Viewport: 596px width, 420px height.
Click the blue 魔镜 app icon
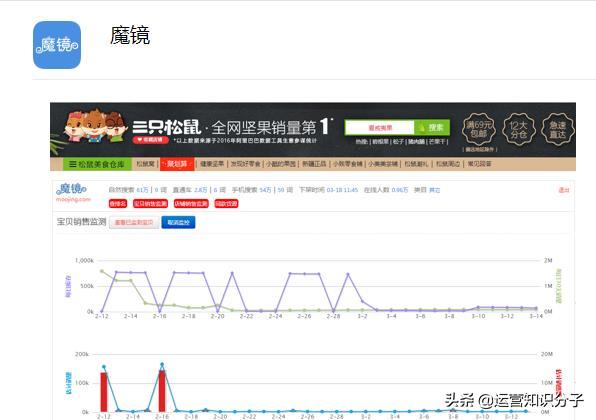click(x=57, y=45)
